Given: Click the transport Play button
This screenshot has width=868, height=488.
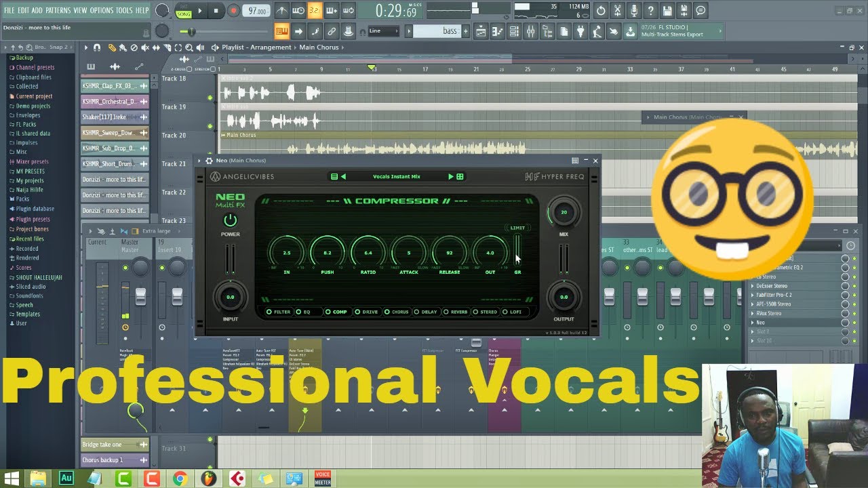Looking at the screenshot, I should (x=199, y=11).
